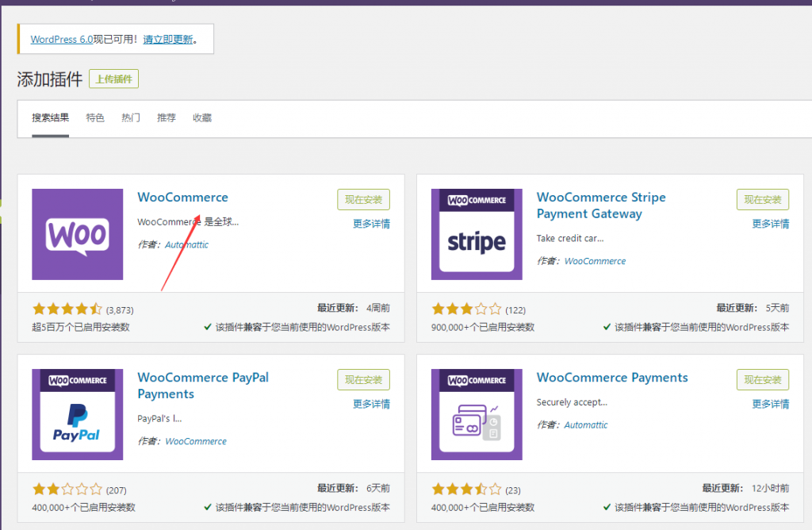Switch to the 热门 tab
Screen dimensions: 812x530
click(x=131, y=118)
